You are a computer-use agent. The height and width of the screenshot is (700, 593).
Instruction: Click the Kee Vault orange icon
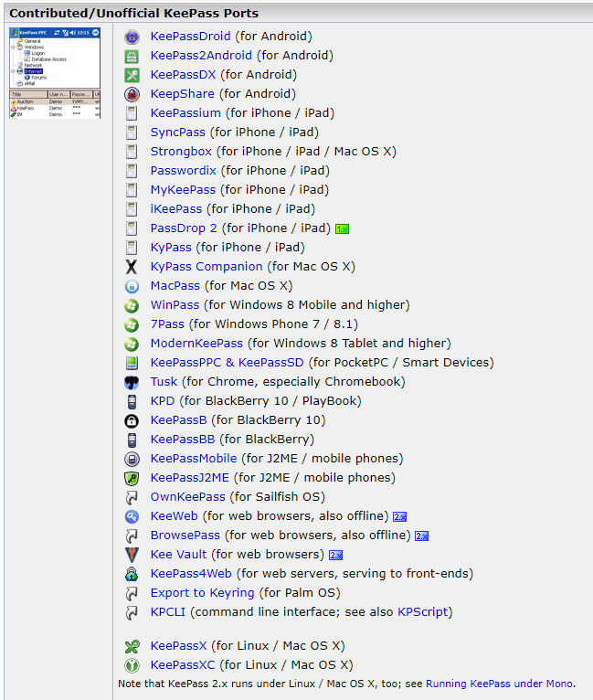[x=132, y=555]
